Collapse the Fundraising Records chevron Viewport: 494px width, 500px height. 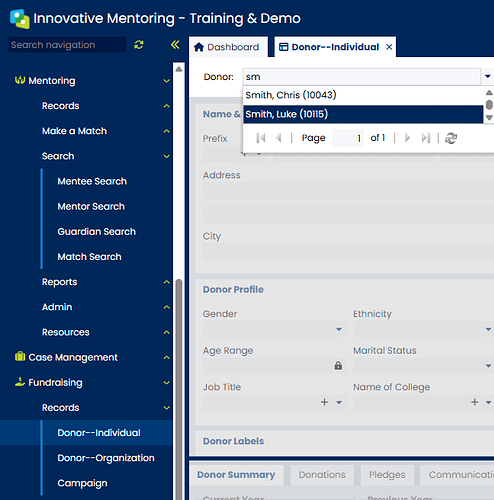click(167, 408)
